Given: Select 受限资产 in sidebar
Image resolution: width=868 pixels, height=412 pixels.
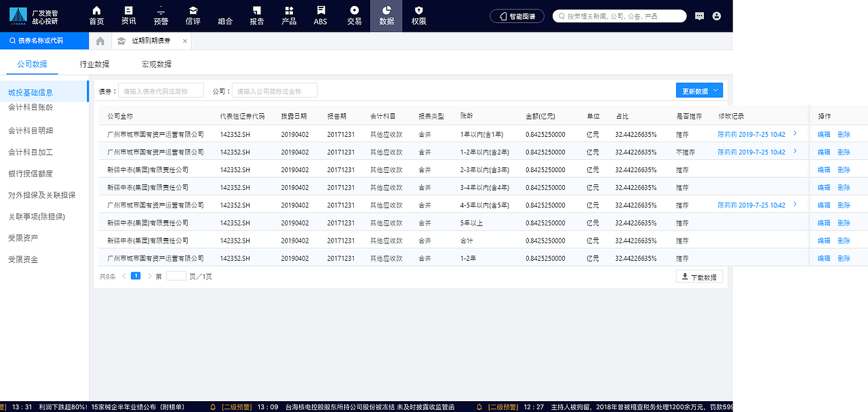Looking at the screenshot, I should click(x=23, y=238).
